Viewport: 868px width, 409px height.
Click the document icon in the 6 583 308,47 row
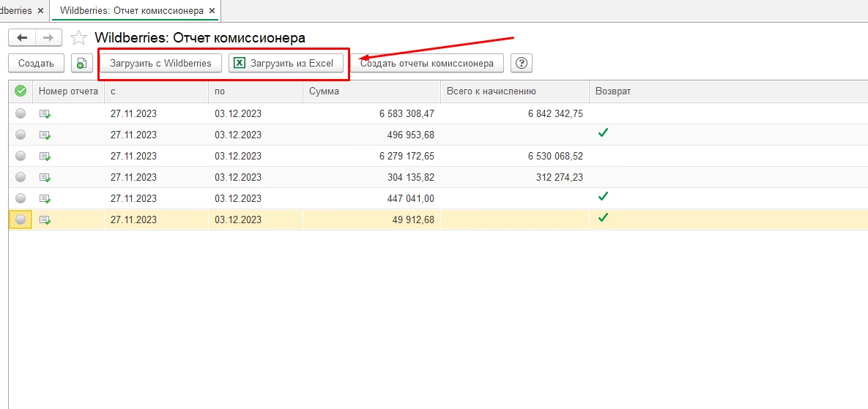[x=45, y=114]
